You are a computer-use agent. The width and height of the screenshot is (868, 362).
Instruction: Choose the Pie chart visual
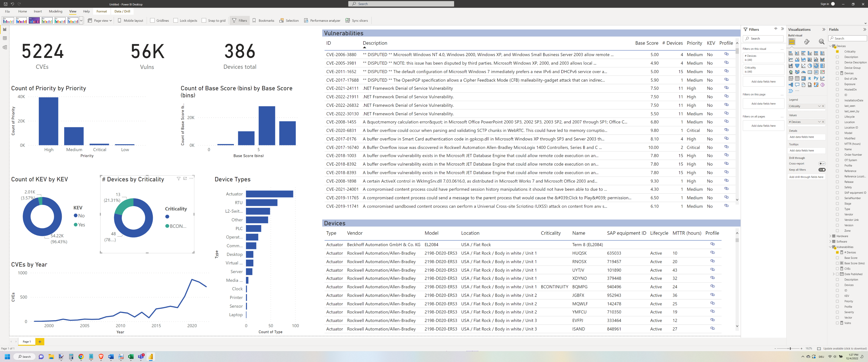[810, 66]
